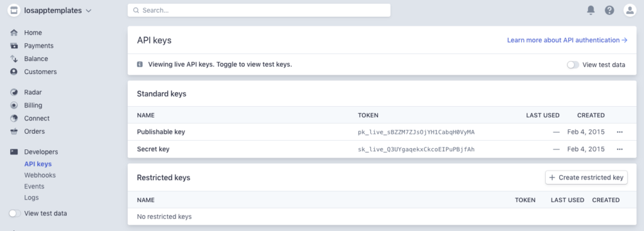
Task: Click the Standard keys heading
Action: point(162,94)
